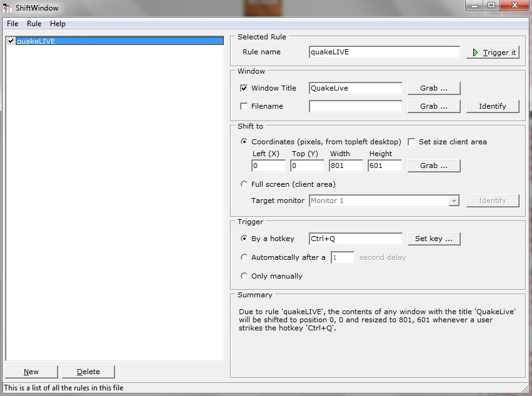Image resolution: width=532 pixels, height=396 pixels.
Task: Select quakeLIVE rule in rules list
Action: (119, 41)
